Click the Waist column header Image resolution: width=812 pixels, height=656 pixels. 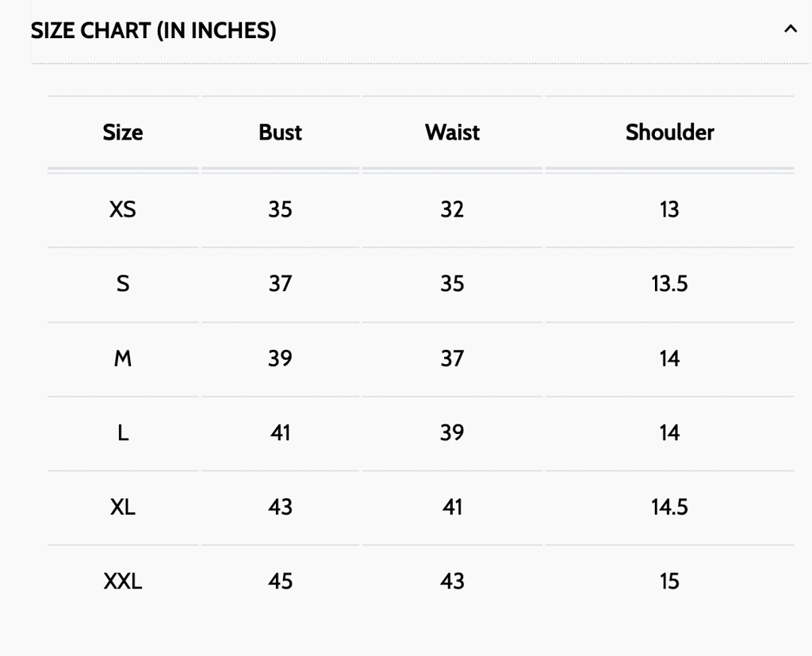(x=452, y=132)
